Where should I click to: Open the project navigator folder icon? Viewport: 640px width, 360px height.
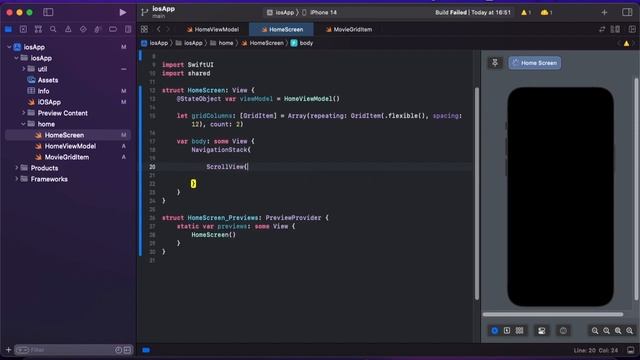pos(8,29)
